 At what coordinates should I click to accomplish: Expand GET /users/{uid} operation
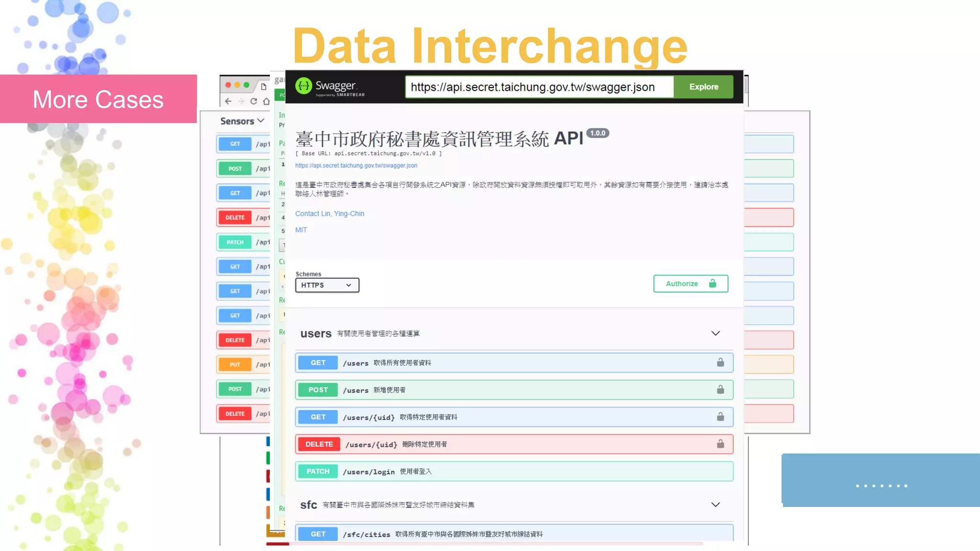coord(514,417)
